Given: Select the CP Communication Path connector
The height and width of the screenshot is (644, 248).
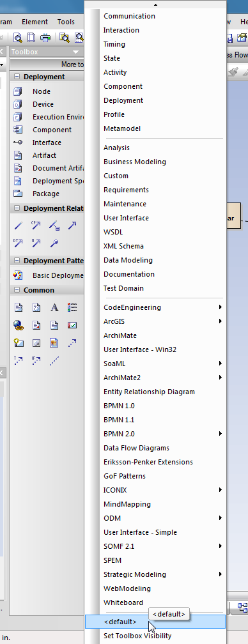Looking at the screenshot, I should 36,226.
